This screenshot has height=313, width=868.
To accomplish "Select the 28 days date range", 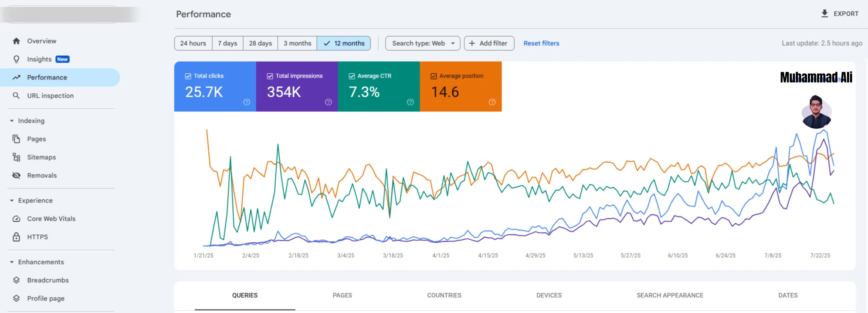I will click(x=260, y=43).
